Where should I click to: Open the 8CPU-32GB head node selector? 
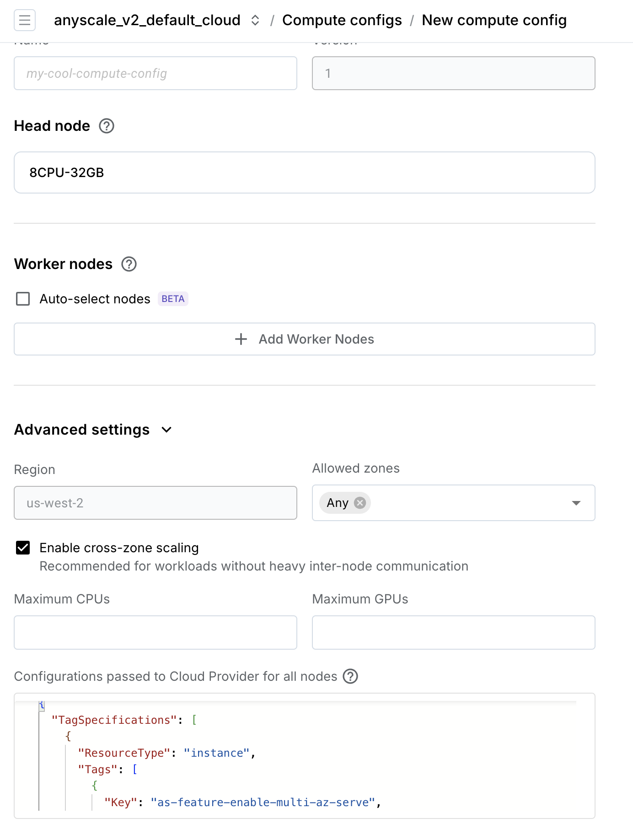pos(304,172)
